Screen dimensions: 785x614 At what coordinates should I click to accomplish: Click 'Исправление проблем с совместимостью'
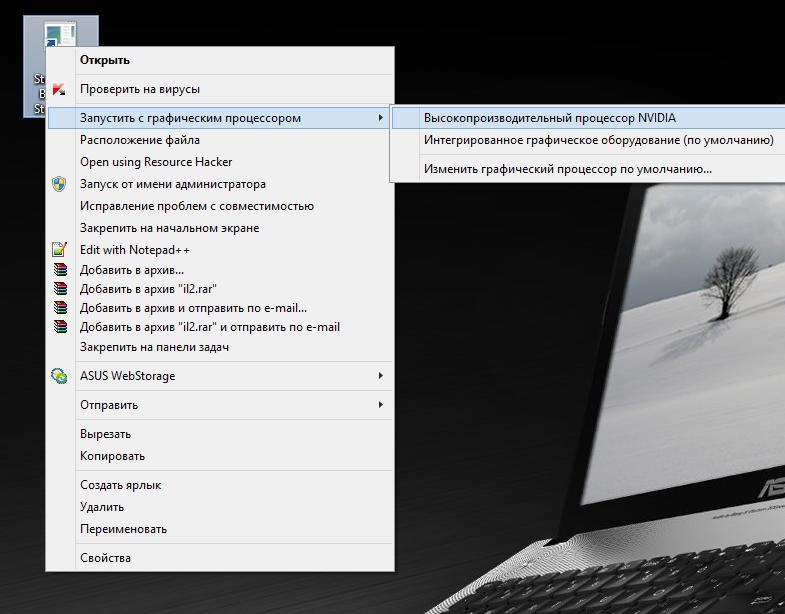[220, 206]
